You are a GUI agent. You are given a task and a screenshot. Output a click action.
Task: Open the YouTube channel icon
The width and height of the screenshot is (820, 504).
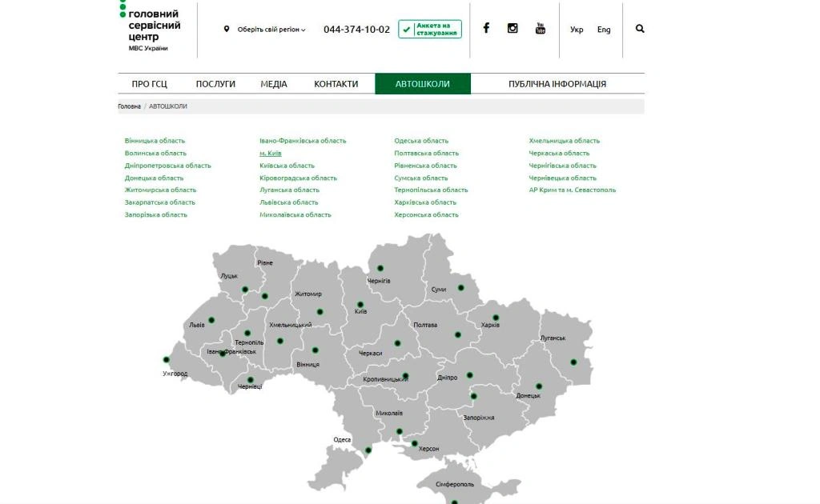coord(541,29)
